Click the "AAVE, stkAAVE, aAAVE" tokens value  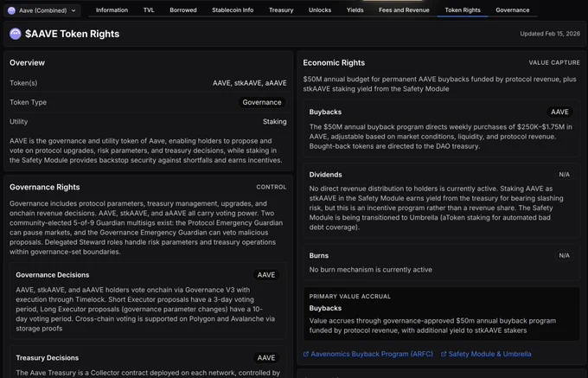tap(249, 83)
